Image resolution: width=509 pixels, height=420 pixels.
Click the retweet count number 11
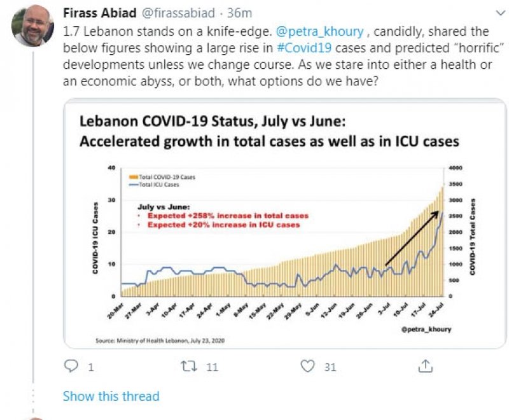[213, 367]
